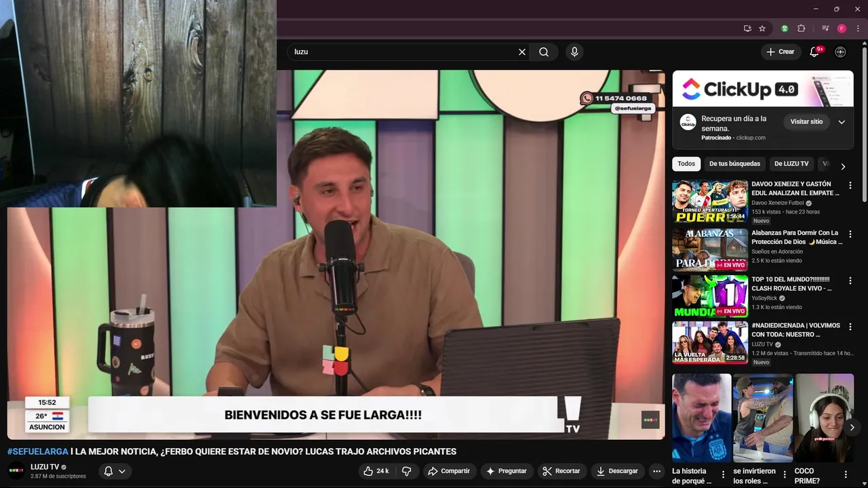
Task: Open Davoo Xeneize Futbol channel name
Action: 777,203
